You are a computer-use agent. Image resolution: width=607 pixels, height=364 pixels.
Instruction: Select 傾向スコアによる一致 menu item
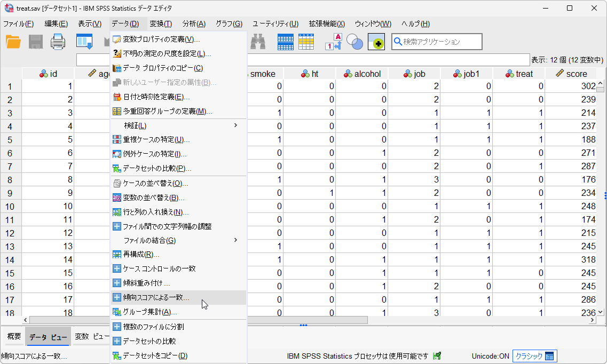pos(156,298)
